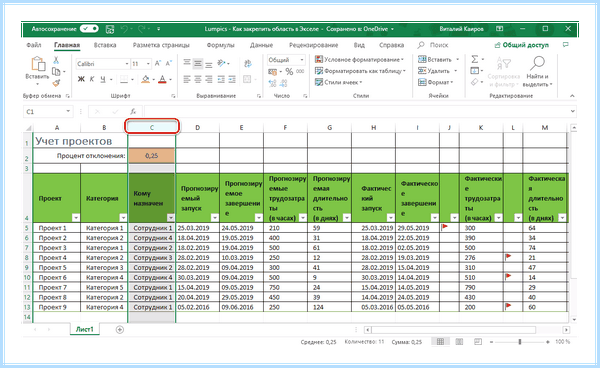Toggle Italic (К) formatting
The width and height of the screenshot is (600, 368).
[92, 79]
